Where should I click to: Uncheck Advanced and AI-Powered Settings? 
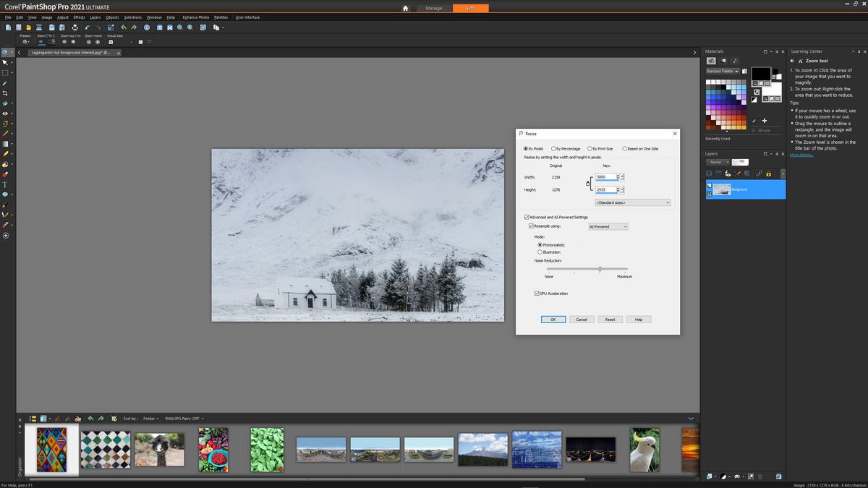[x=527, y=217]
